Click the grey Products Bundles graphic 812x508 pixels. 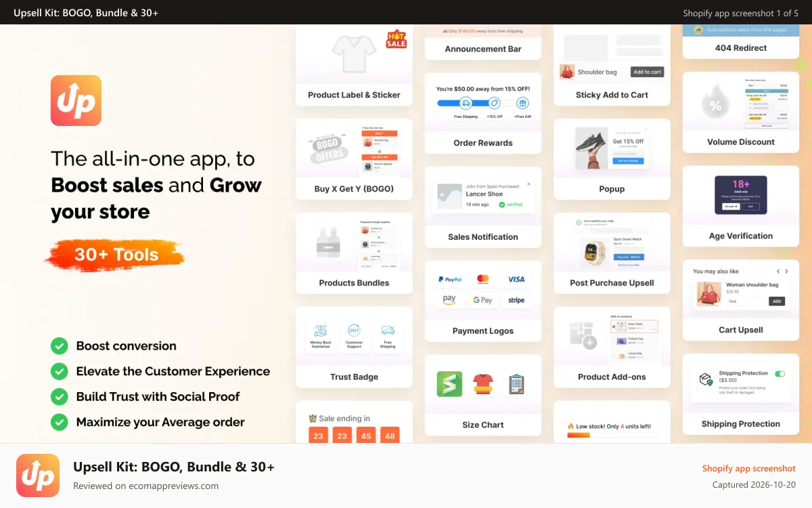pos(328,241)
